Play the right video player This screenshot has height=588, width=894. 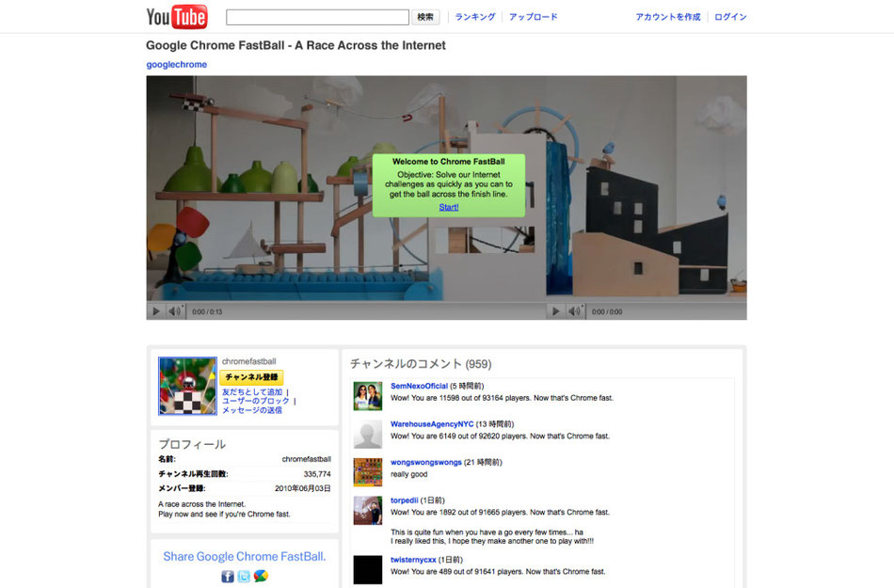[555, 311]
